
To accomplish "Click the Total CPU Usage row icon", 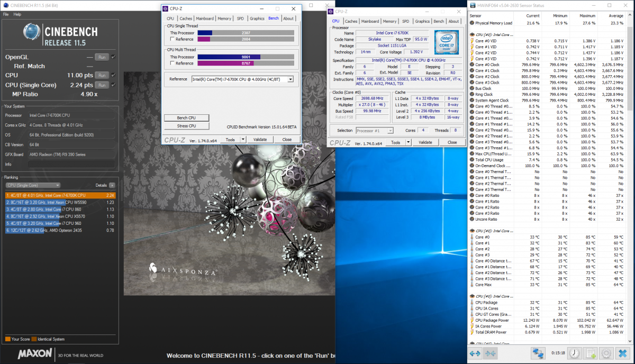I will 472,160.
